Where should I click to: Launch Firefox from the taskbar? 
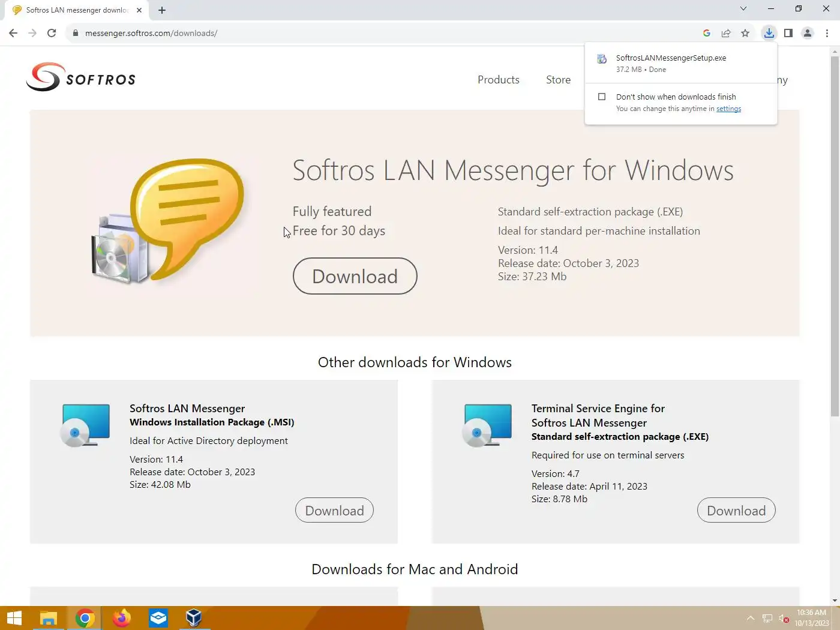coord(122,618)
